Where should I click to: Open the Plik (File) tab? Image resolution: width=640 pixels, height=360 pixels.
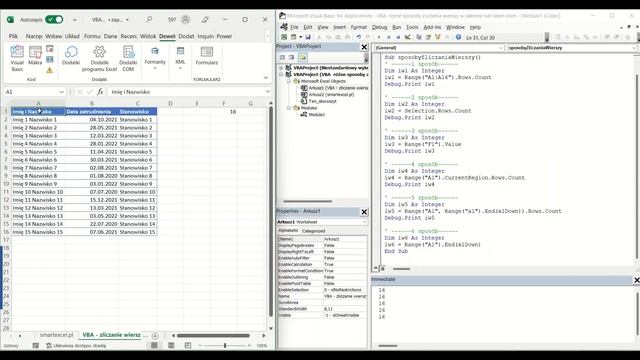click(13, 36)
